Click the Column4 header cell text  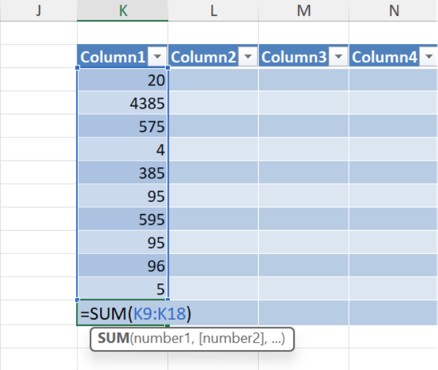coord(384,57)
